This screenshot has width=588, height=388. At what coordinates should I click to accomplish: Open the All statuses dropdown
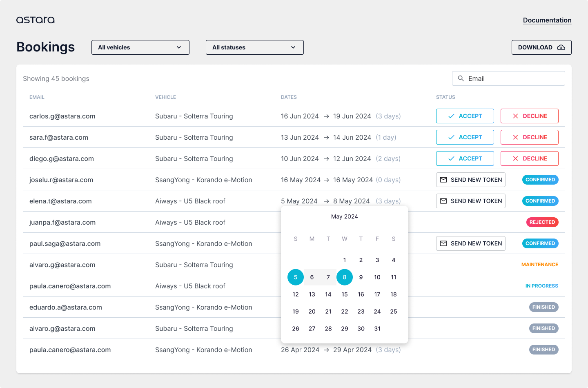255,47
